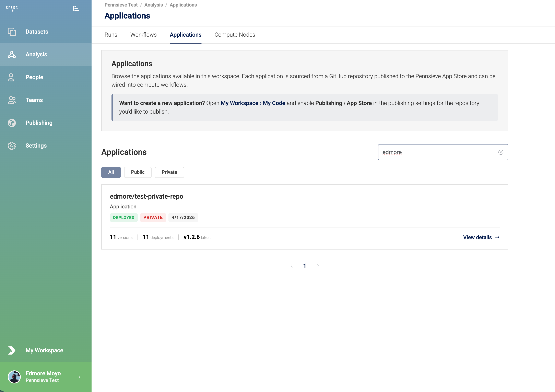This screenshot has width=555, height=392.
Task: Filter applications by Public
Action: click(138, 172)
